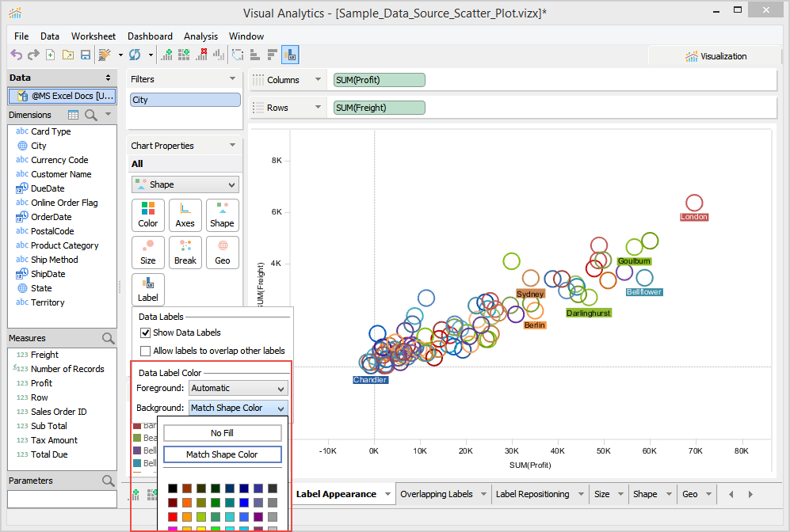Screen dimensions: 790x532
Task: Click the Size property icon
Action: click(148, 252)
